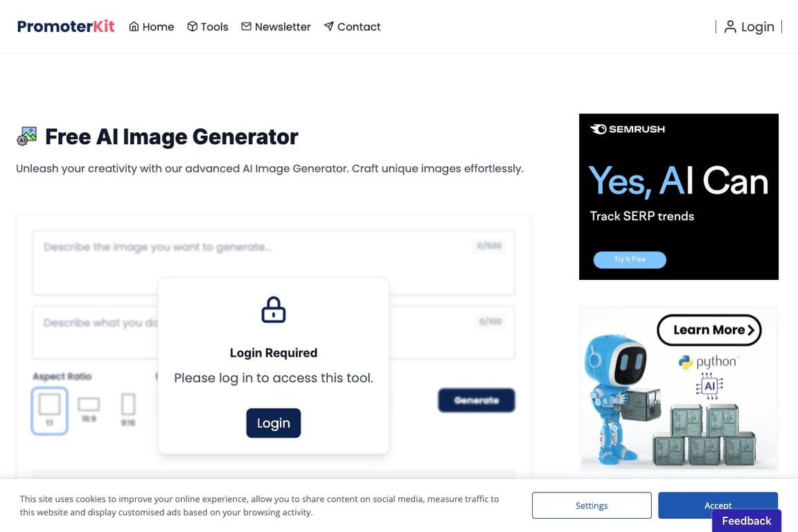798x532 pixels.
Task: Click the PromoterKit logo
Action: (x=66, y=26)
